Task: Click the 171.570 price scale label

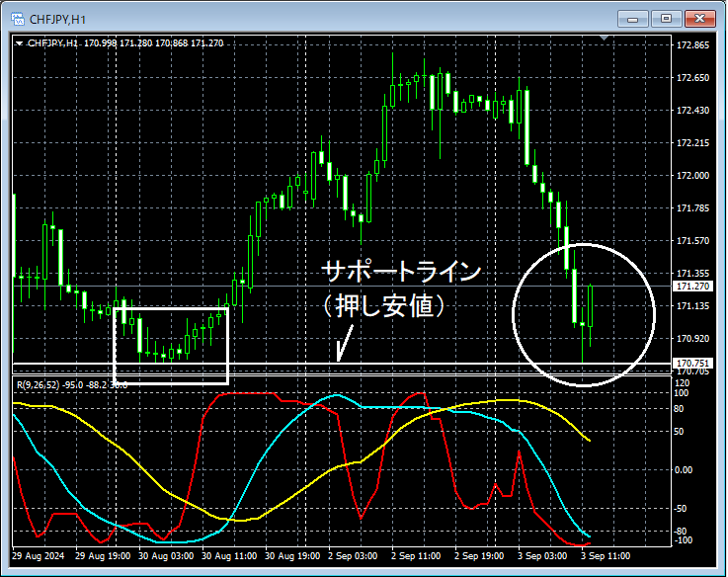Action: [692, 241]
